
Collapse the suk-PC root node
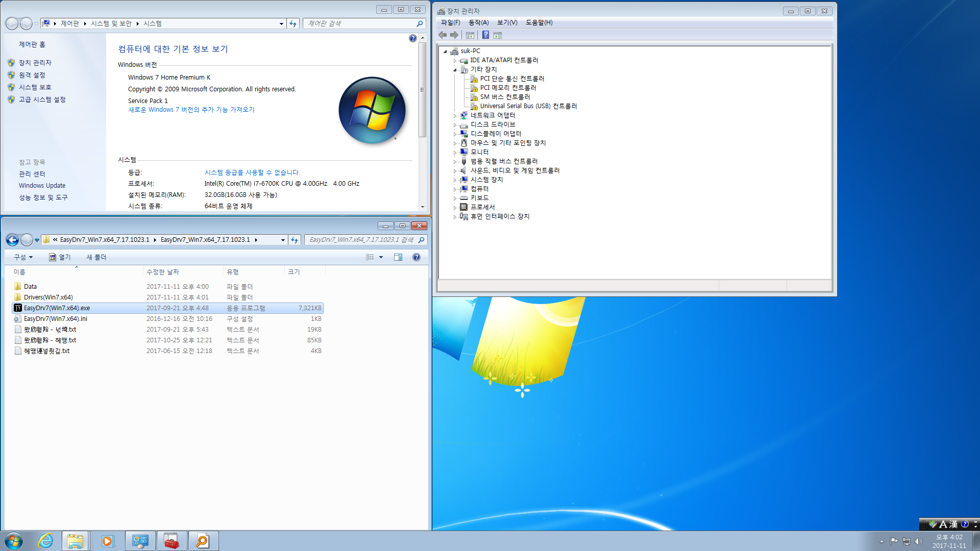point(446,52)
